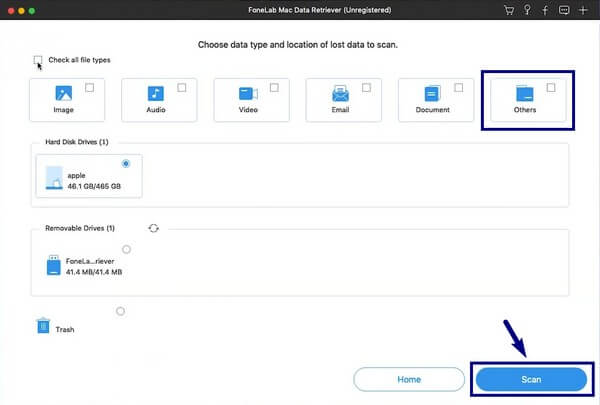Start scanning with Scan button
This screenshot has height=405, width=600.
click(x=531, y=379)
